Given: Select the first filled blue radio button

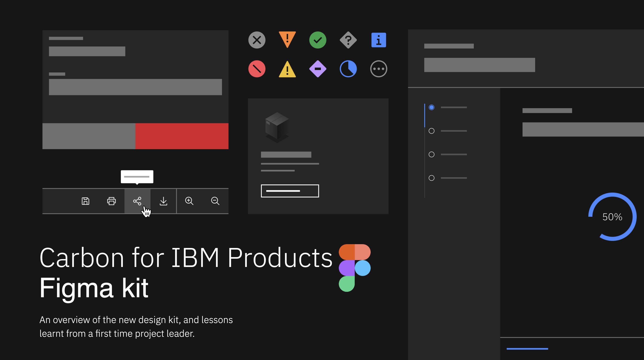Looking at the screenshot, I should point(431,107).
